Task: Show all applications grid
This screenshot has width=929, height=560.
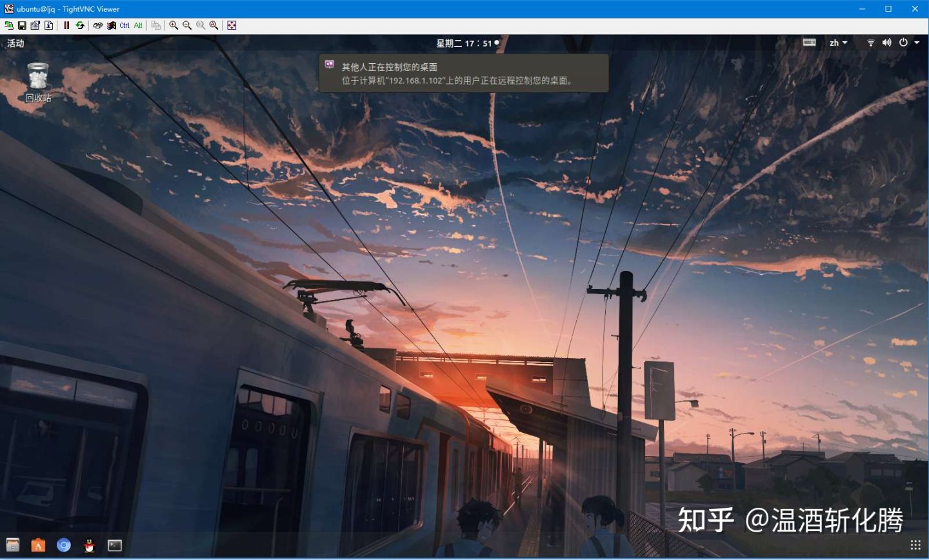Action: click(915, 545)
